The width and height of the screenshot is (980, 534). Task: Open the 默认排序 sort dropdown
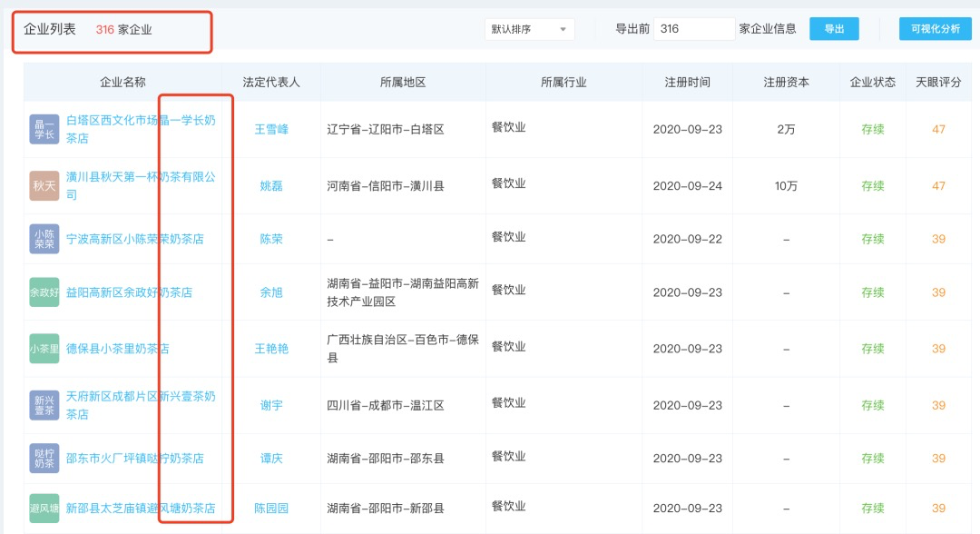pyautogui.click(x=529, y=29)
